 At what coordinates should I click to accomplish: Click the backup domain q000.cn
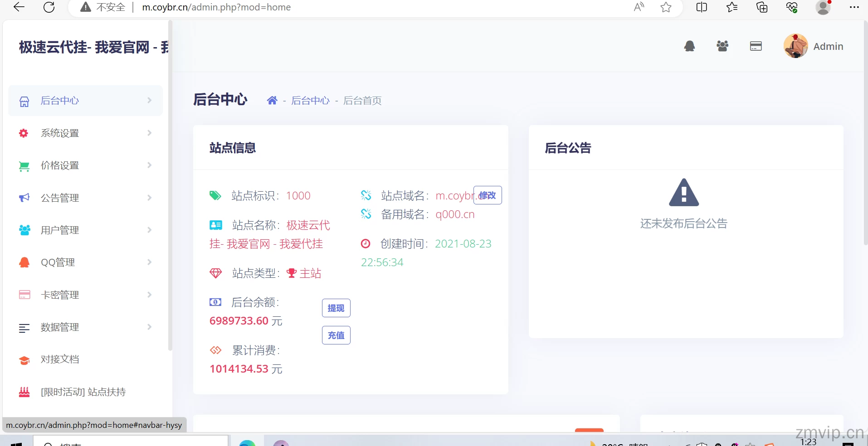(455, 214)
